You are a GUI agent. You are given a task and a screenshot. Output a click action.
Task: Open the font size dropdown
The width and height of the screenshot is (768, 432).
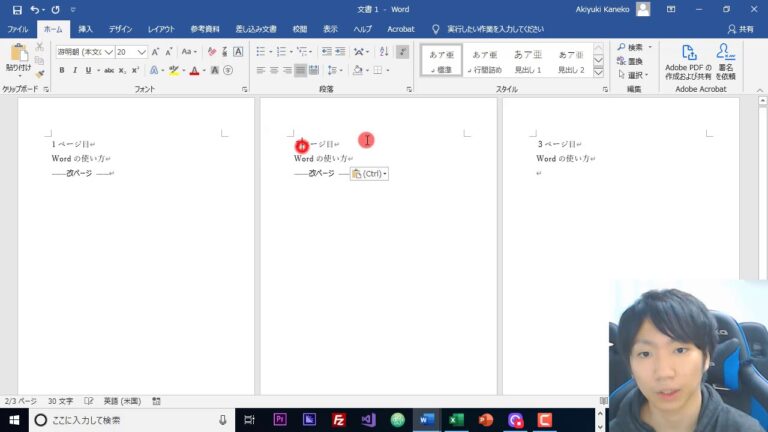tap(141, 52)
